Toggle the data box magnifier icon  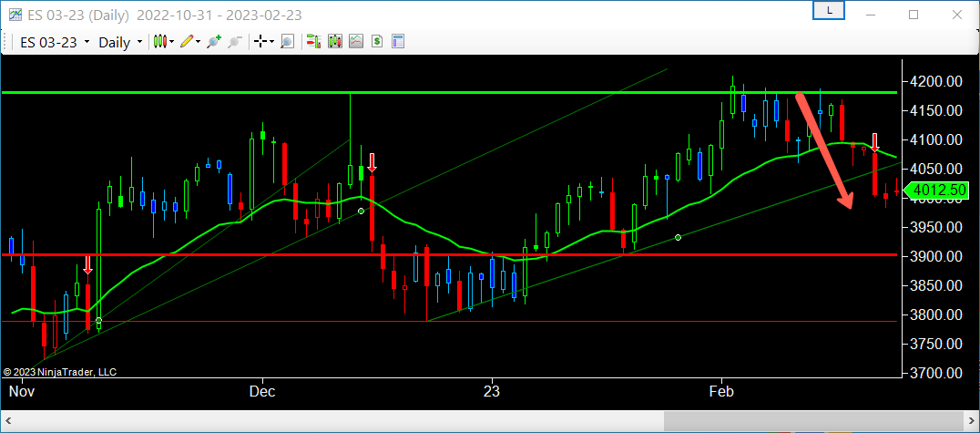coord(287,42)
